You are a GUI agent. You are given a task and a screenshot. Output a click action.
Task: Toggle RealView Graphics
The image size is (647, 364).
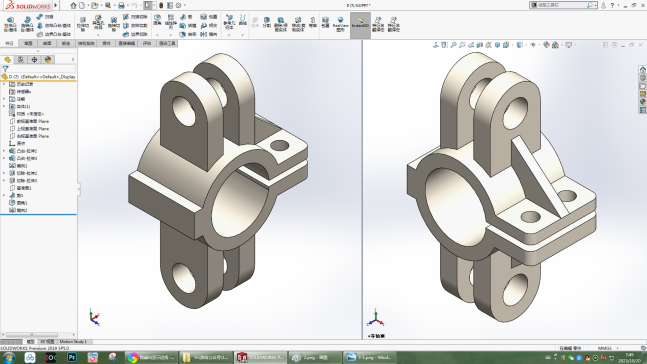point(340,24)
